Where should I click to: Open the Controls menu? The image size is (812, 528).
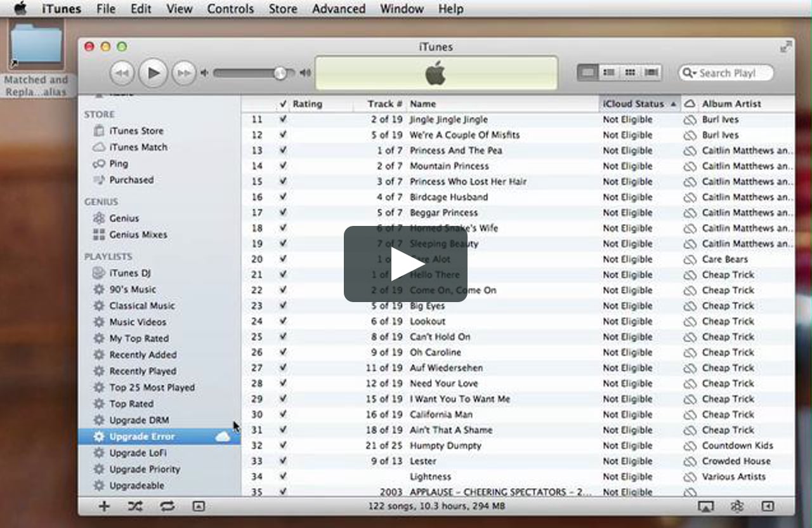pos(230,9)
